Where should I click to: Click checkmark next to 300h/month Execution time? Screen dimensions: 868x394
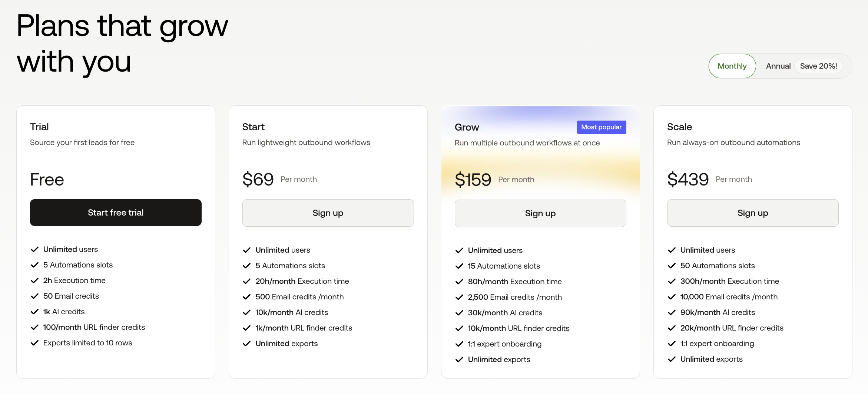click(671, 281)
